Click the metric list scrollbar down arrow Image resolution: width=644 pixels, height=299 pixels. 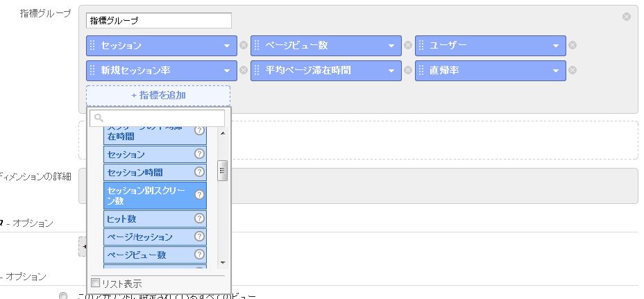pos(223,262)
